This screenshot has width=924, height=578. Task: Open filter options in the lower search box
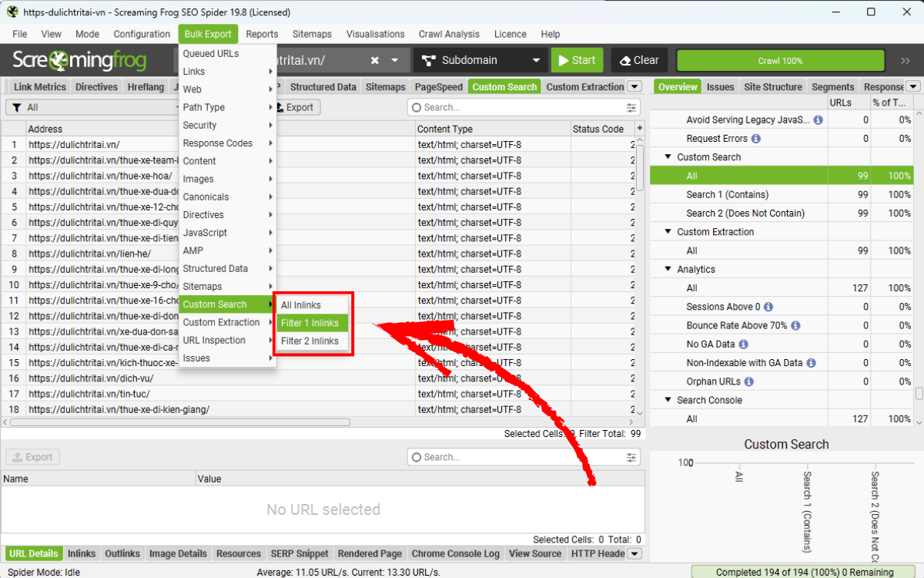[x=631, y=458]
